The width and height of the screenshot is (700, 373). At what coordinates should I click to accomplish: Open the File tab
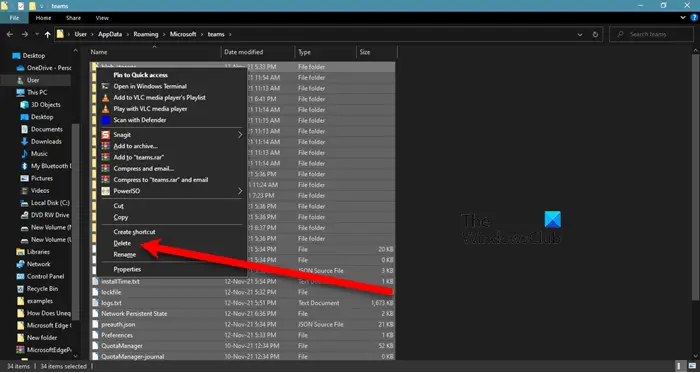[14, 18]
